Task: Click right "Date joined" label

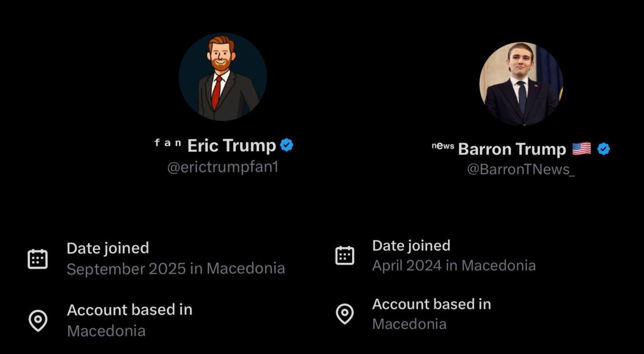Action: (x=411, y=246)
